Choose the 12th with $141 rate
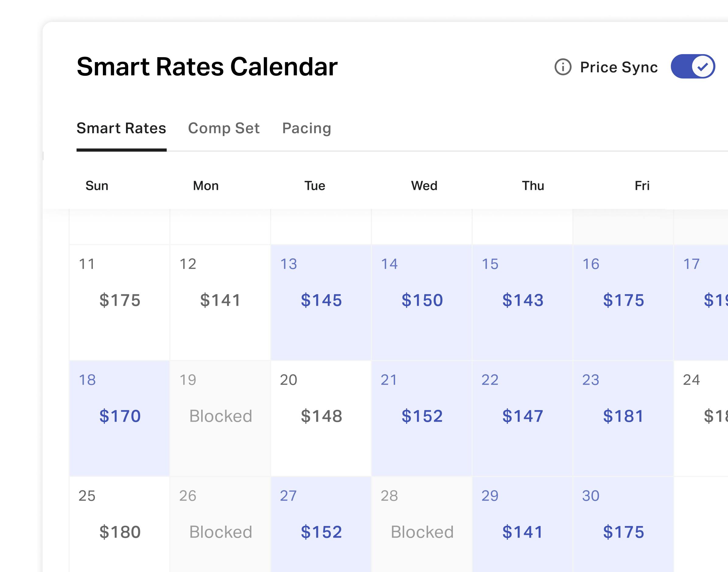Viewport: 728px width, 572px height. 220,302
